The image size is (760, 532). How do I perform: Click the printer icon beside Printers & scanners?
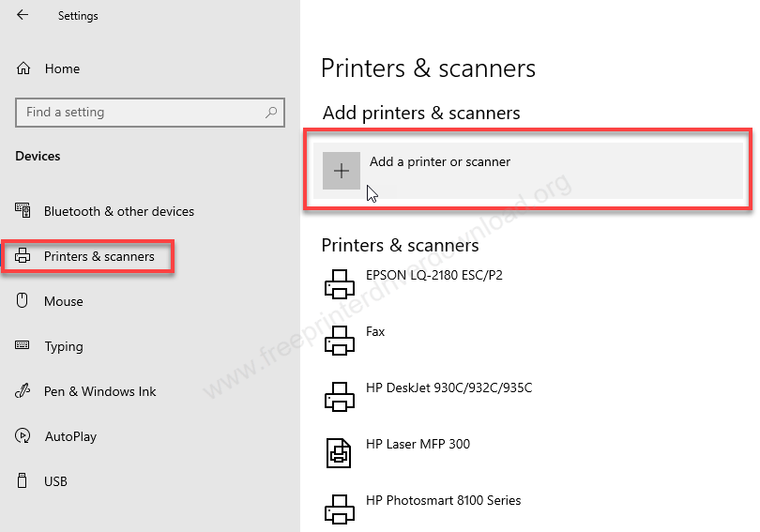click(x=23, y=256)
